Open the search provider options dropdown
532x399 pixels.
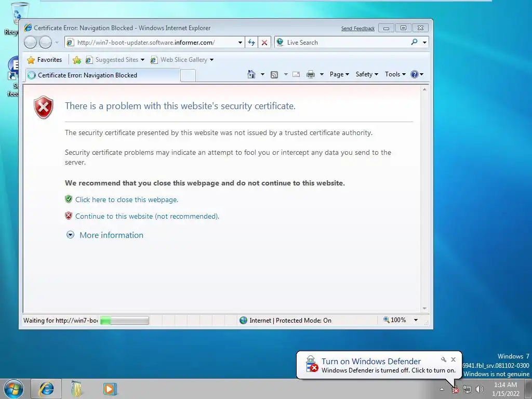point(424,43)
